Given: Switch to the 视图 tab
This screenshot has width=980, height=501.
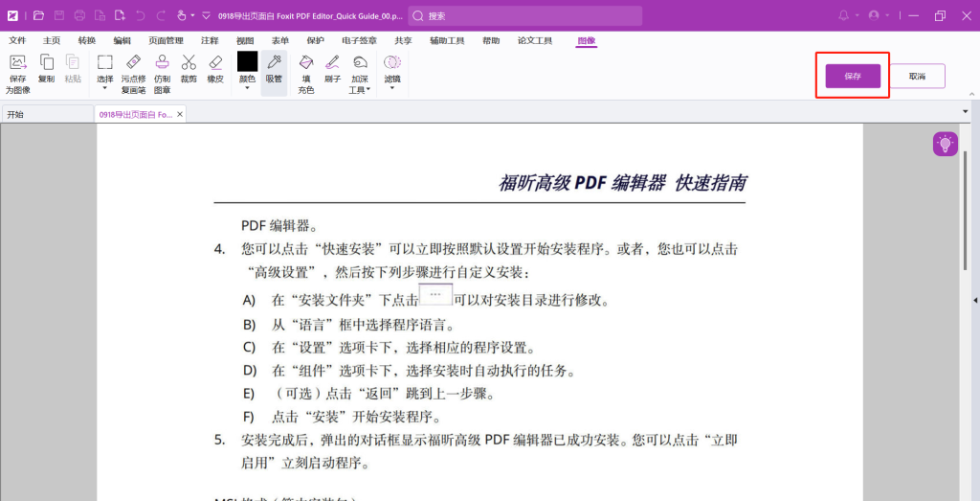Looking at the screenshot, I should coord(245,40).
